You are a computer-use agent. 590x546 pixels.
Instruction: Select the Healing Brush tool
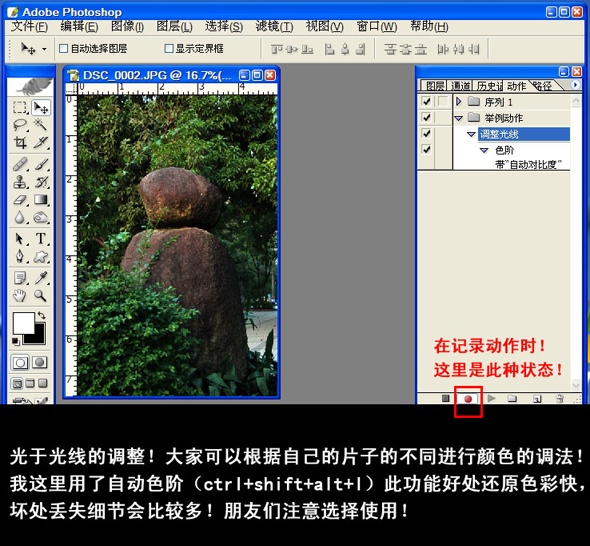click(x=20, y=164)
